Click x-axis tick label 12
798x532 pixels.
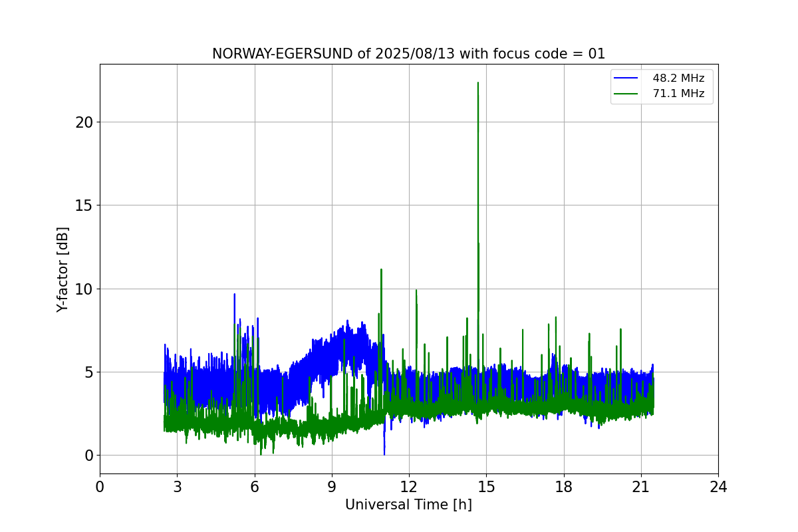tap(409, 487)
